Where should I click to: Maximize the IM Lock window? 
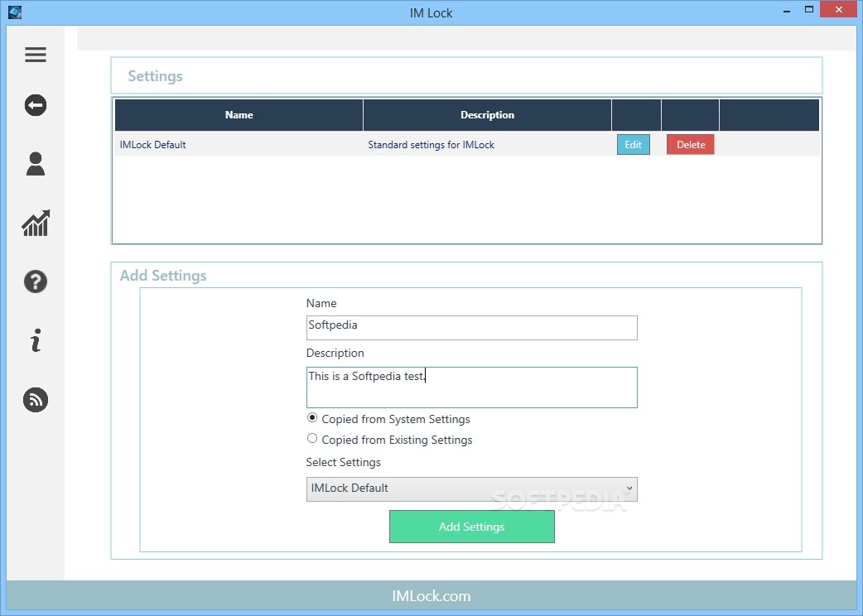point(809,9)
